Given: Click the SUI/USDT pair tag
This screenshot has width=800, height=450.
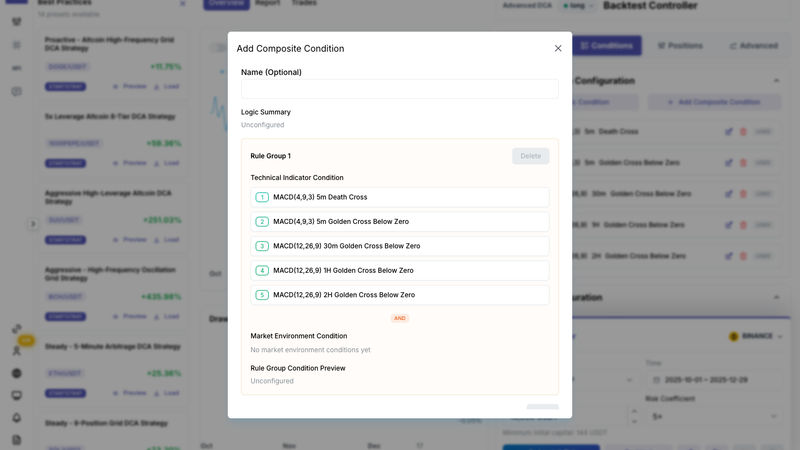Looking at the screenshot, I should pos(64,220).
